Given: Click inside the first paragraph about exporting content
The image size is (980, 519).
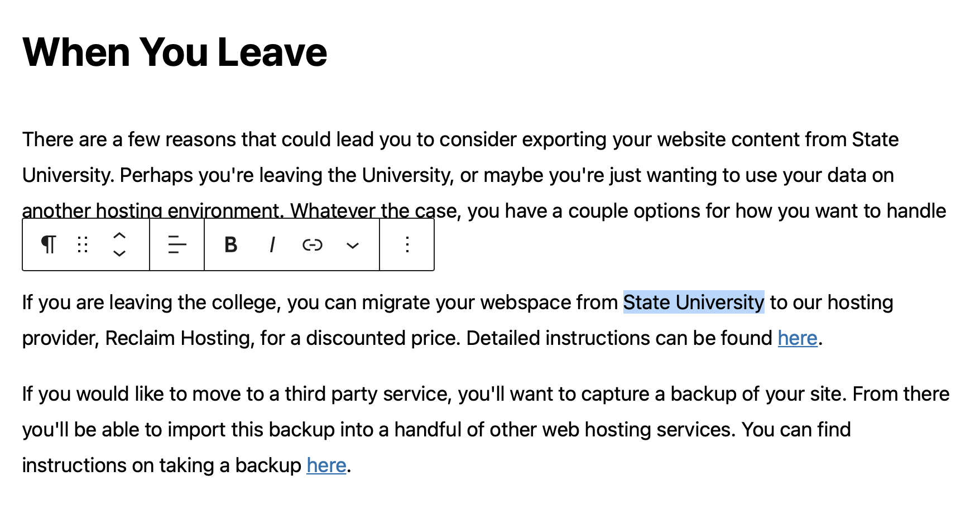Looking at the screenshot, I should click(486, 175).
